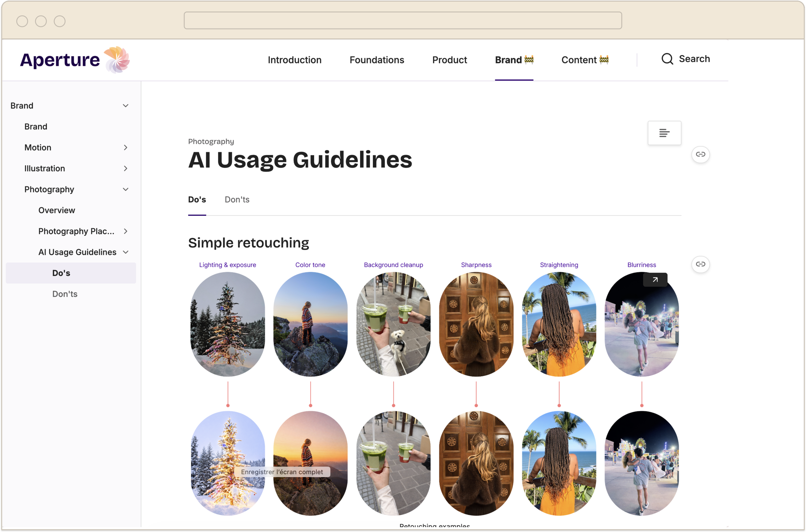The width and height of the screenshot is (806, 532).
Task: Collapse the Photography sidebar section
Action: click(126, 189)
